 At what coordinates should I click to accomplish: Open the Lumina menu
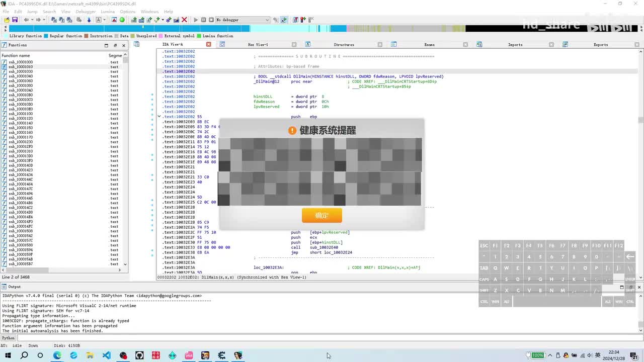coord(108,12)
